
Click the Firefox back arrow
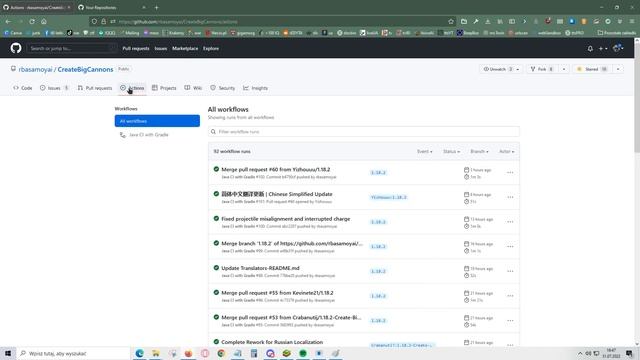[9, 21]
